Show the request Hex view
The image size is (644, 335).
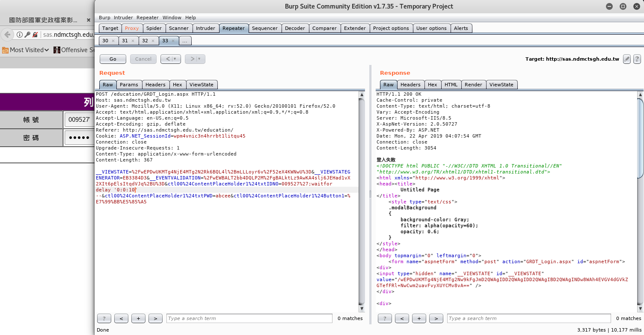tap(178, 85)
